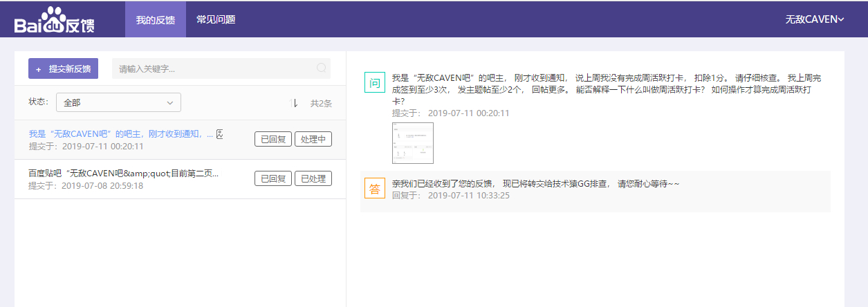Click the 处理中 status tag
The width and height of the screenshot is (868, 307).
coord(313,139)
